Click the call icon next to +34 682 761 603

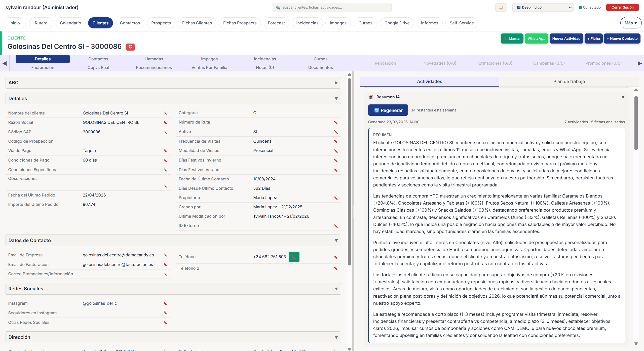(x=294, y=257)
